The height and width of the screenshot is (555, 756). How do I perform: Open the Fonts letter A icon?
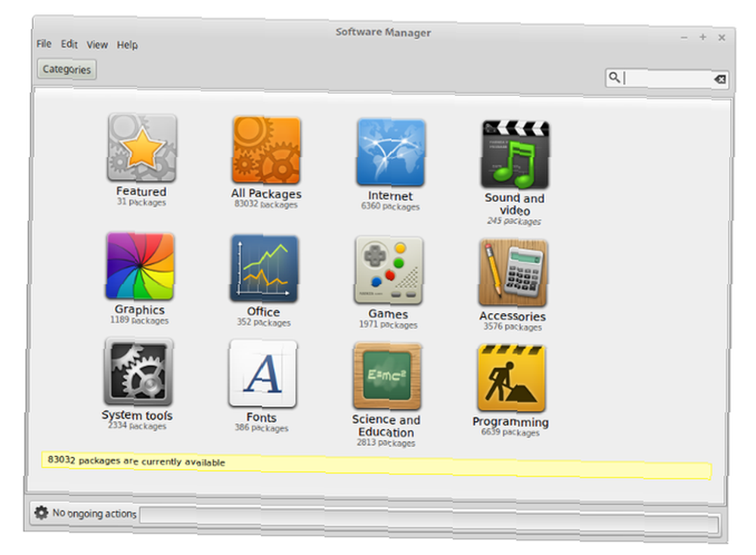pyautogui.click(x=263, y=374)
